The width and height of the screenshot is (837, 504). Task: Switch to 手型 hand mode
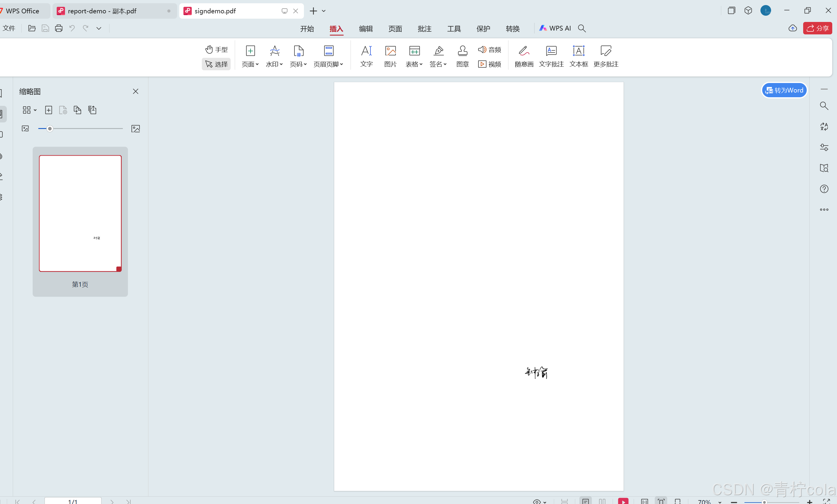point(216,50)
